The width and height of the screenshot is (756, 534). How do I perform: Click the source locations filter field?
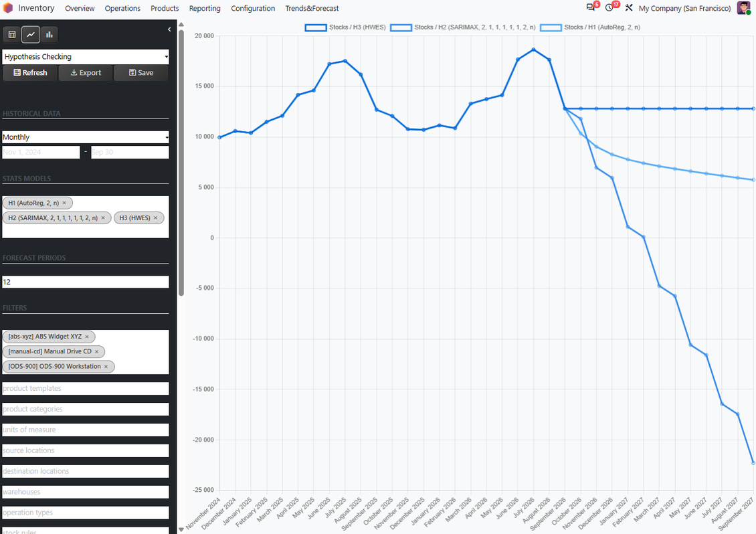[86, 450]
